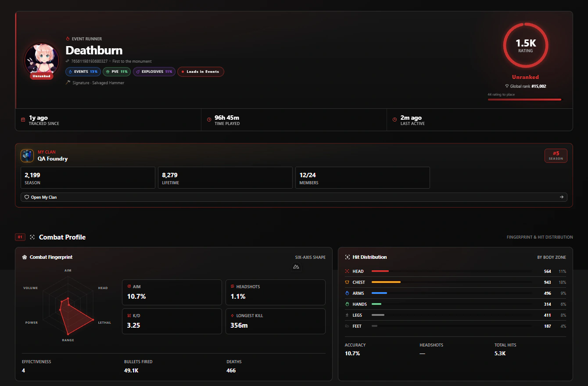Click the Feet zone icon
588x386 pixels.
[347, 326]
